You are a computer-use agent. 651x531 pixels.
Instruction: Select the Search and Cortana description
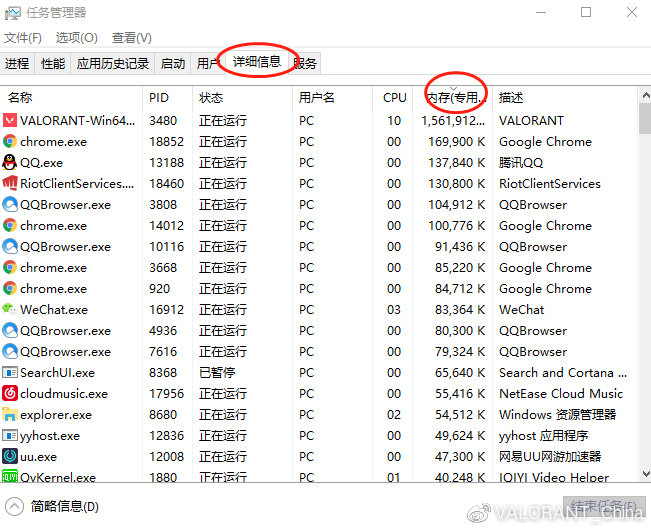point(563,372)
